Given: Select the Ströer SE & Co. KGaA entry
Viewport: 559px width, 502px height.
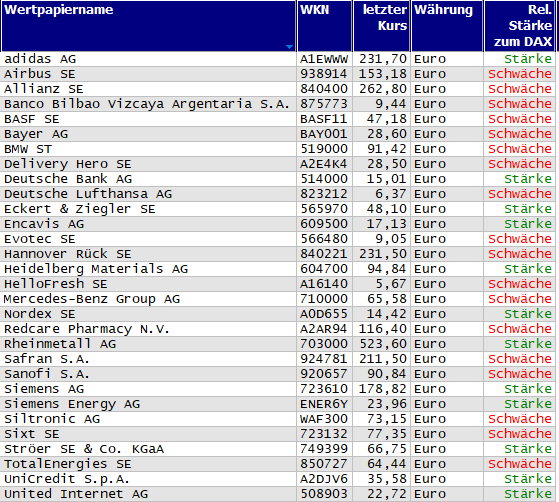Looking at the screenshot, I should [84, 449].
